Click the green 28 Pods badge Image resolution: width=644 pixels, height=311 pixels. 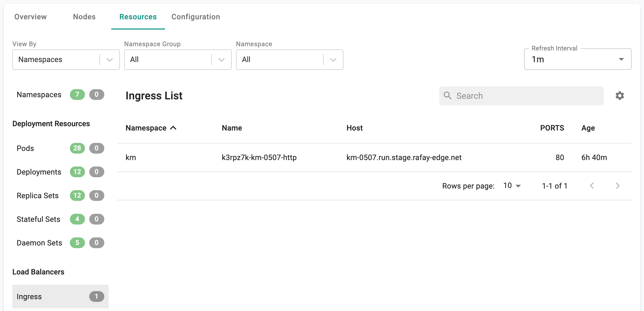click(77, 148)
